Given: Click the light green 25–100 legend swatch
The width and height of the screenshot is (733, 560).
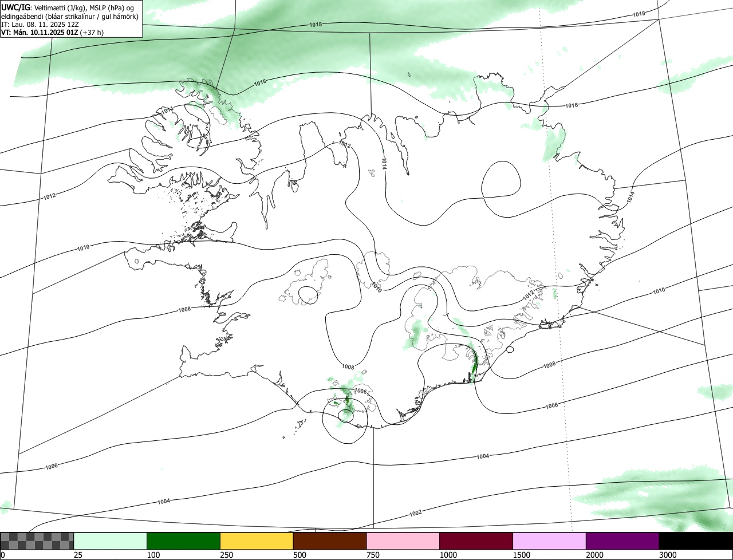Looking at the screenshot, I should (111, 541).
